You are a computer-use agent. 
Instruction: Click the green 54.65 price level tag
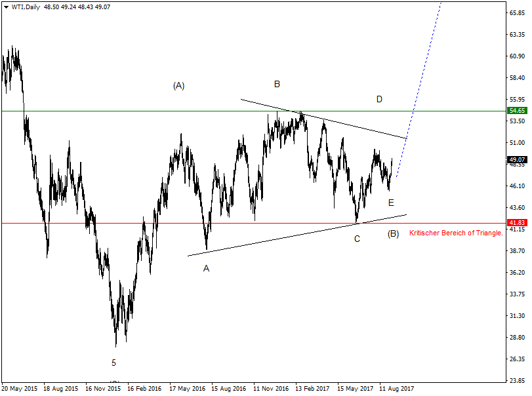[x=517, y=111]
